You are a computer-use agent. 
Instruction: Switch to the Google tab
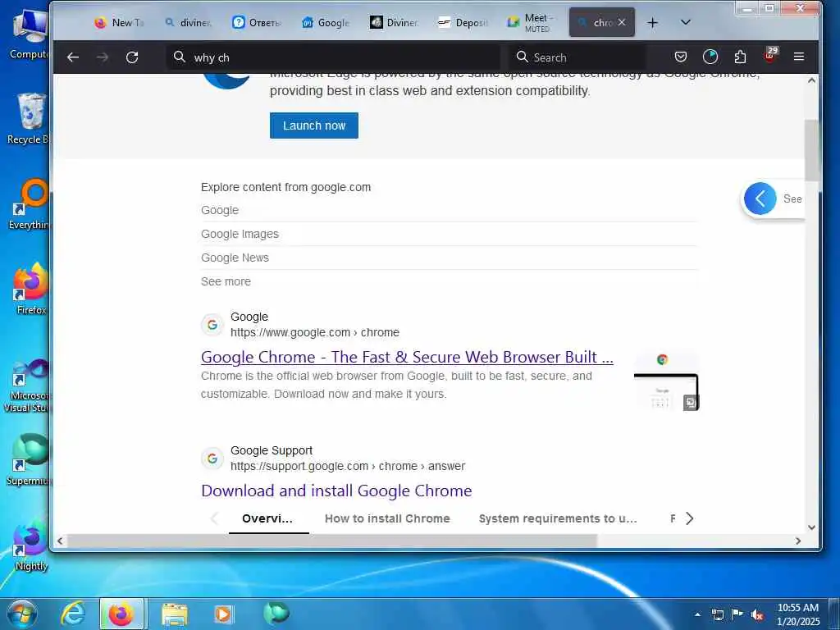325,22
